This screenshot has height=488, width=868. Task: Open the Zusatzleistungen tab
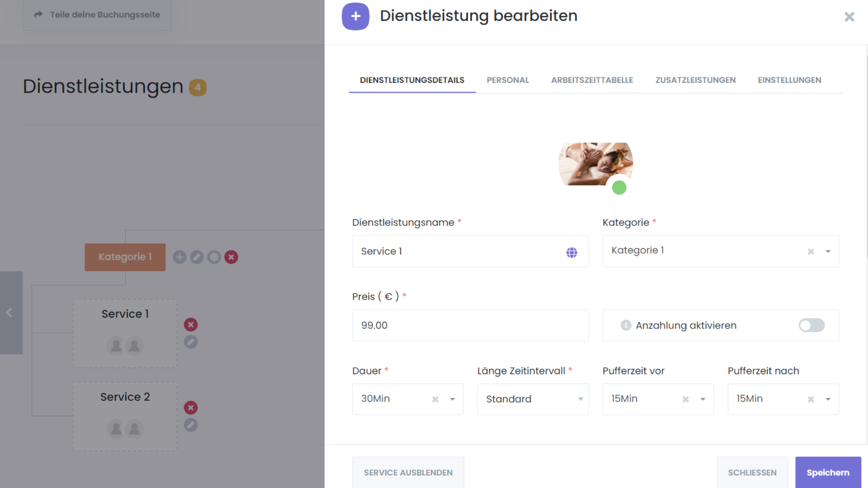point(695,80)
